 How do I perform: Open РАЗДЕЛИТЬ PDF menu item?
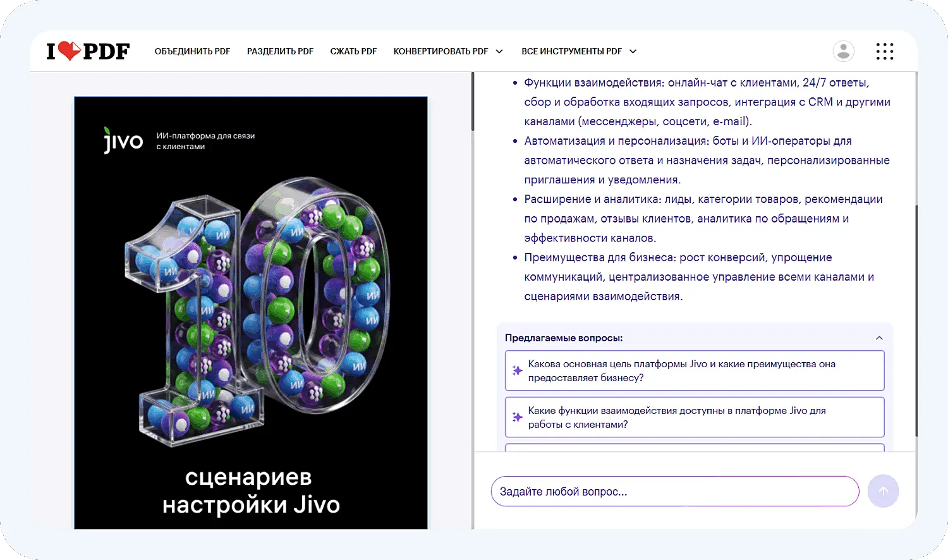coord(280,51)
